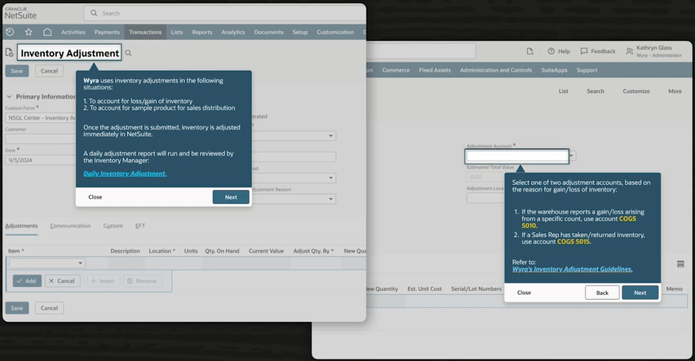This screenshot has width=695, height=361.
Task: Click the Date field showing 9/3/2024
Action: click(x=41, y=160)
